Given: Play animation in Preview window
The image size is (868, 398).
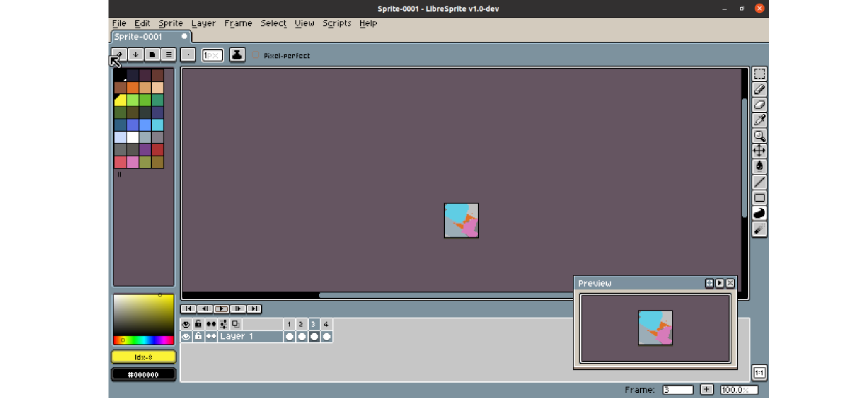Looking at the screenshot, I should (x=720, y=284).
